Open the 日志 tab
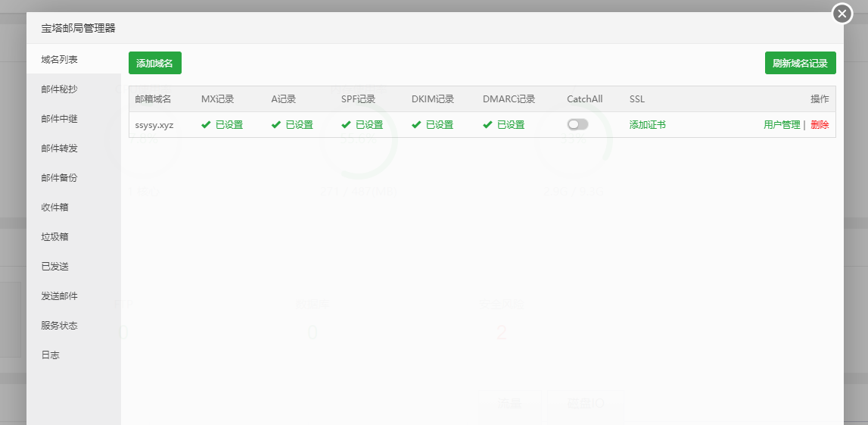 coord(73,355)
